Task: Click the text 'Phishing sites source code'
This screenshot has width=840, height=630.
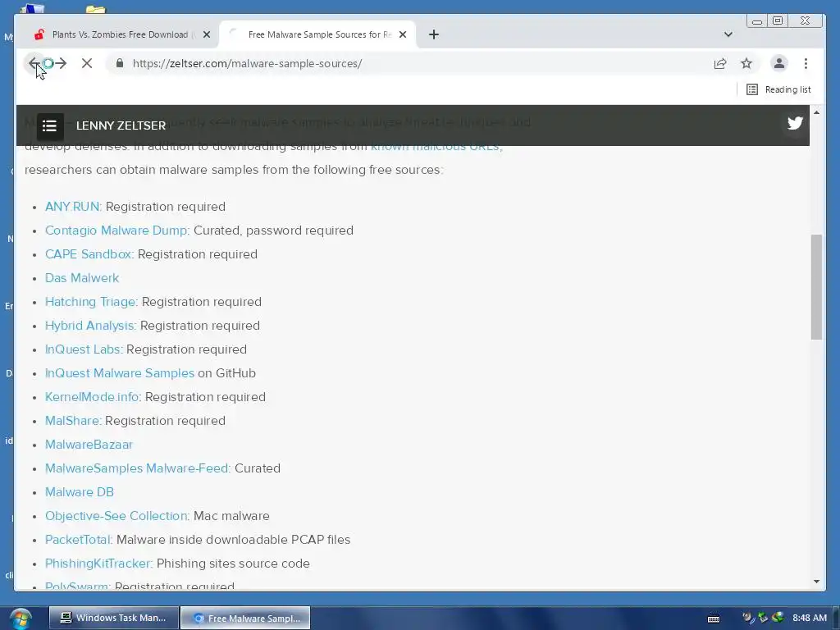Action: pos(233,564)
